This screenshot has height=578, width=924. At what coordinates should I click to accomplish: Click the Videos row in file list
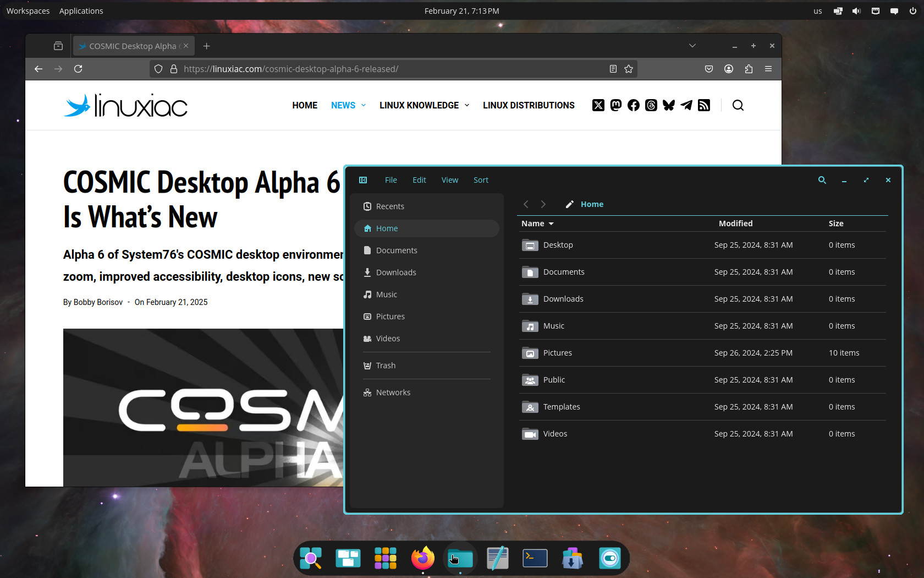pyautogui.click(x=702, y=434)
